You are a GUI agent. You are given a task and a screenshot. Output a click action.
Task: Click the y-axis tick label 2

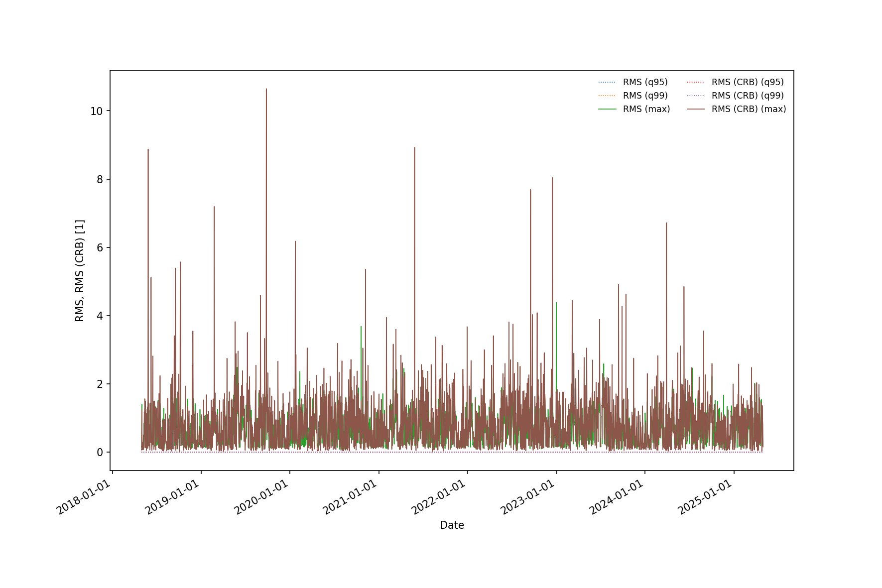point(100,384)
